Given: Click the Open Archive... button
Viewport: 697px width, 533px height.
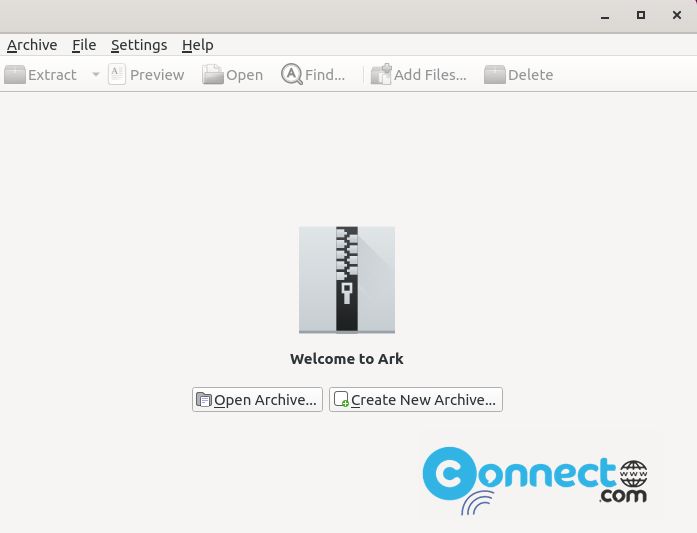Looking at the screenshot, I should [257, 400].
